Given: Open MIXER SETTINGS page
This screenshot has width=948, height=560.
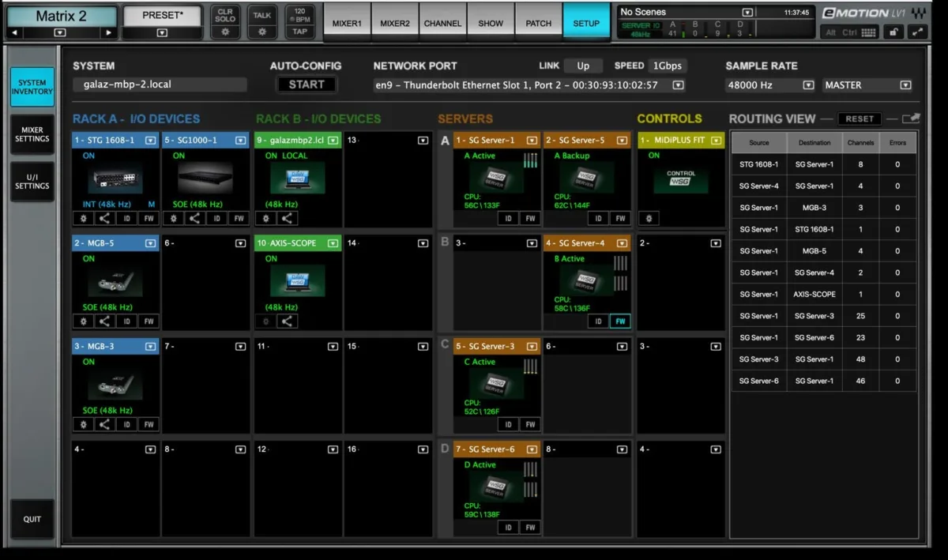Looking at the screenshot, I should pyautogui.click(x=32, y=134).
